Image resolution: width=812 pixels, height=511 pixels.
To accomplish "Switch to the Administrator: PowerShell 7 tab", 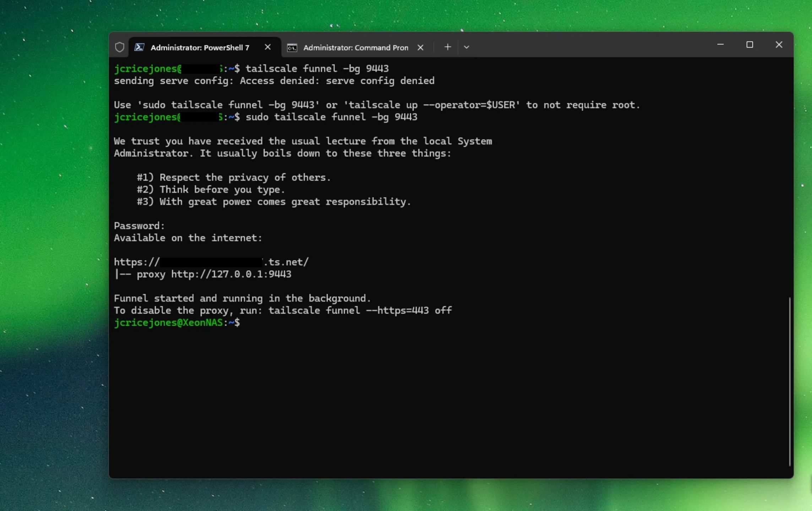I will tap(200, 48).
